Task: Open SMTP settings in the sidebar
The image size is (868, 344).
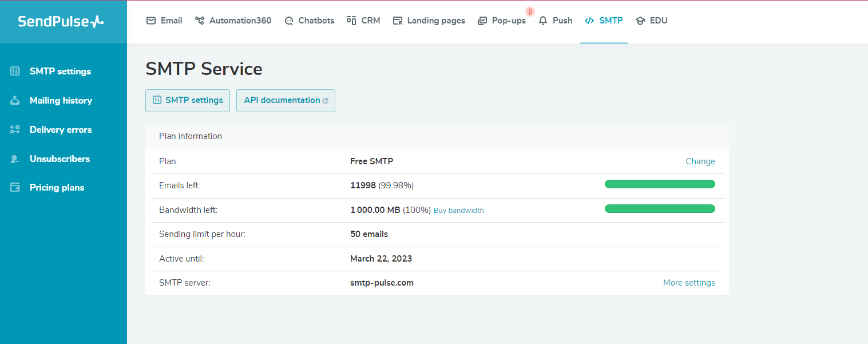Action: click(x=60, y=72)
